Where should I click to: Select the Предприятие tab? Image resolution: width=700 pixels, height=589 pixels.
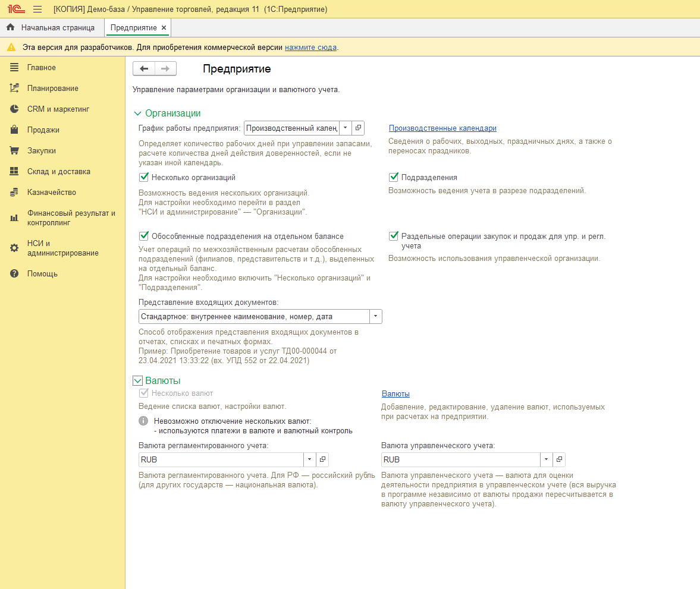pyautogui.click(x=133, y=28)
